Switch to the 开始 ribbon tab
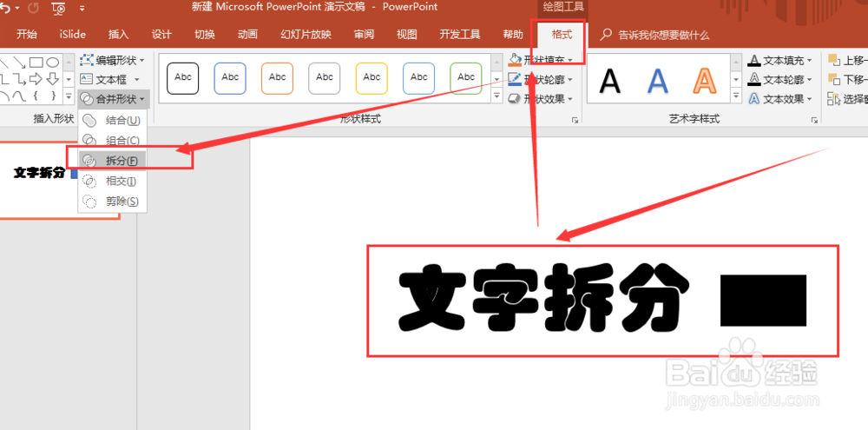868x430 pixels. (x=27, y=35)
